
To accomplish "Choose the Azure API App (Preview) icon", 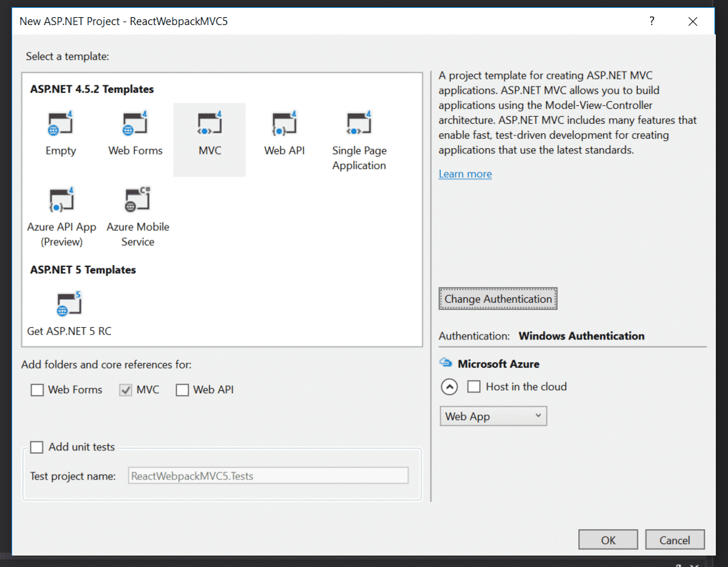I will click(62, 200).
